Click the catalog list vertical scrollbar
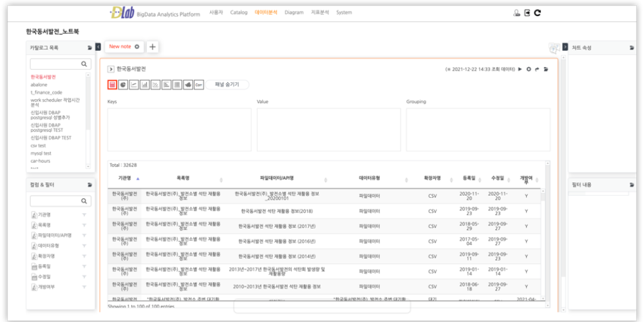This screenshot has height=322, width=644. pos(88,120)
